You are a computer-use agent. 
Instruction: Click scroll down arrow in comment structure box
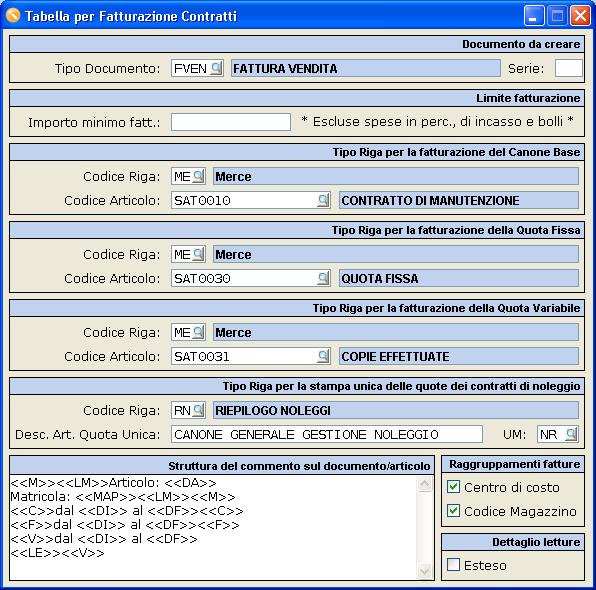(425, 571)
